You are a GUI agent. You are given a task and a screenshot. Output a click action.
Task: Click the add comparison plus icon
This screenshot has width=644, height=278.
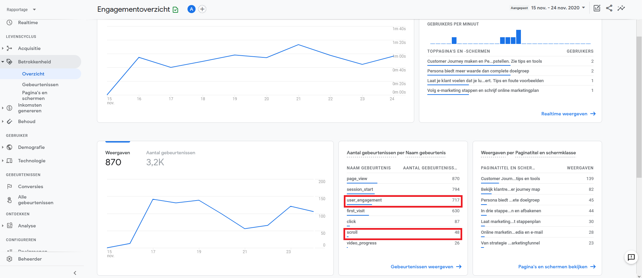point(202,9)
